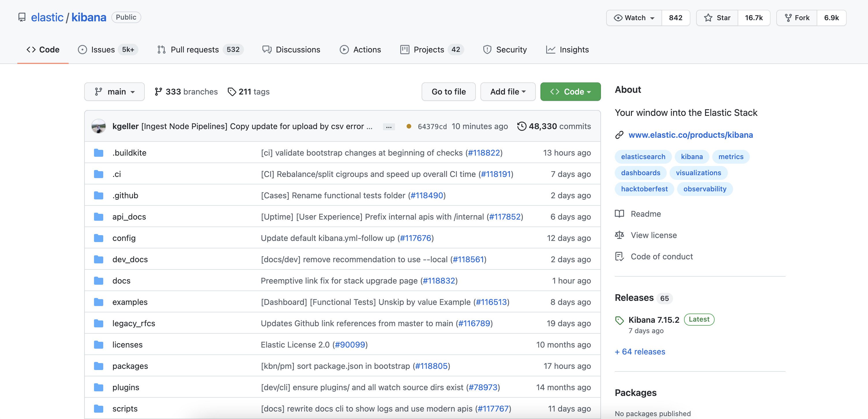Expand the commit message ellipsis
Viewport: 868px width, 419px height.
388,127
